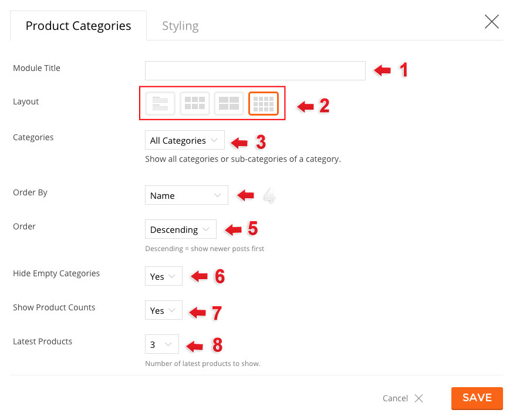Change the Hide Empty Categories Yes dropdown
Viewport: 513px width, 420px height.
click(x=164, y=276)
